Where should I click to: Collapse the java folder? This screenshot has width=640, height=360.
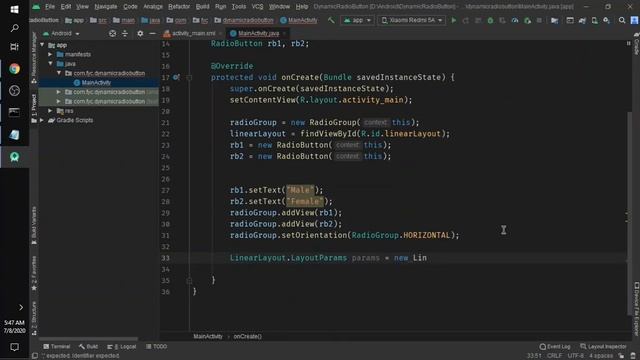[x=51, y=64]
